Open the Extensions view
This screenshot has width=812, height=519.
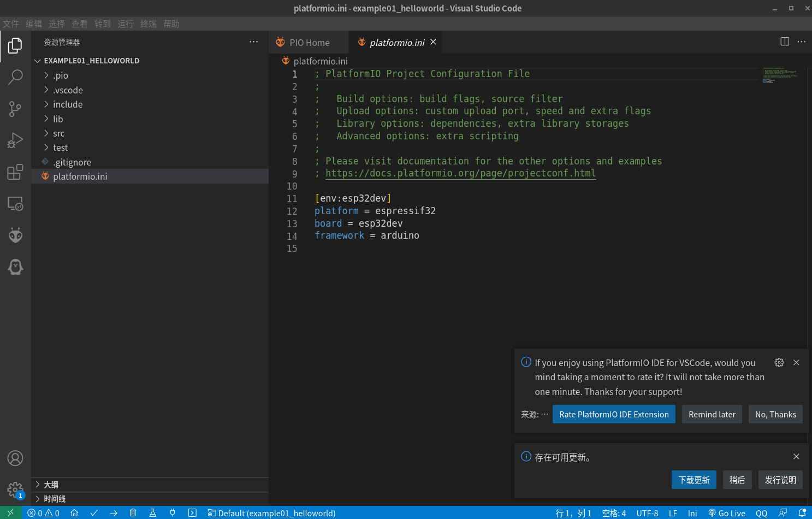coord(15,172)
